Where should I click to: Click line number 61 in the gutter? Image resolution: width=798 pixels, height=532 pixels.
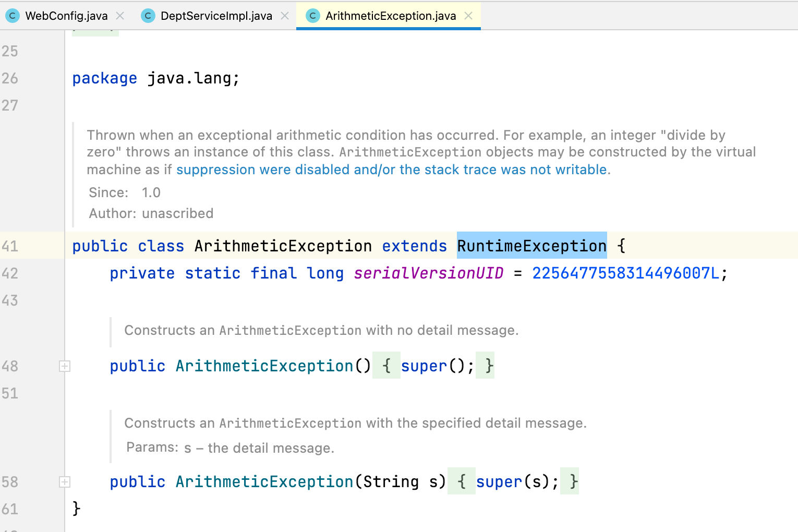pos(10,509)
